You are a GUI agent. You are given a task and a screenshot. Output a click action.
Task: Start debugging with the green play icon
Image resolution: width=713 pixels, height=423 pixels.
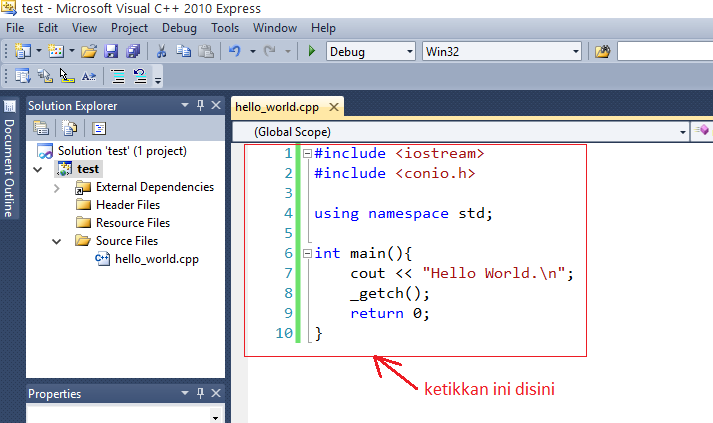point(311,51)
